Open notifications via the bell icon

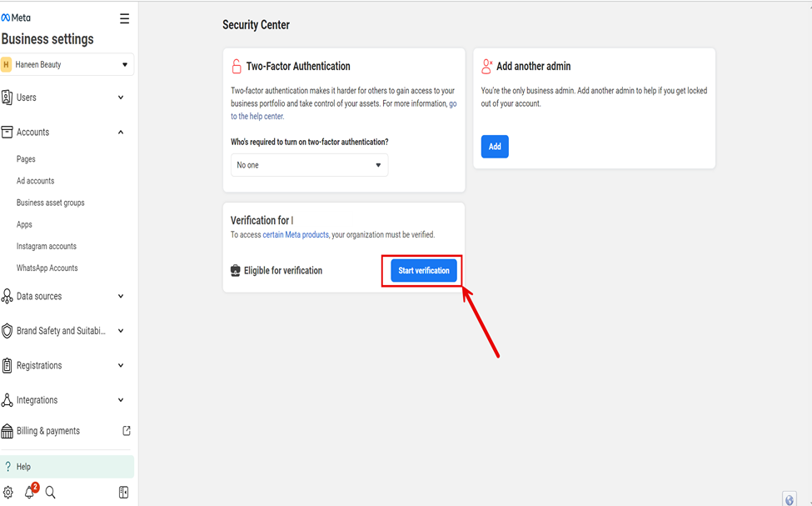[x=29, y=492]
